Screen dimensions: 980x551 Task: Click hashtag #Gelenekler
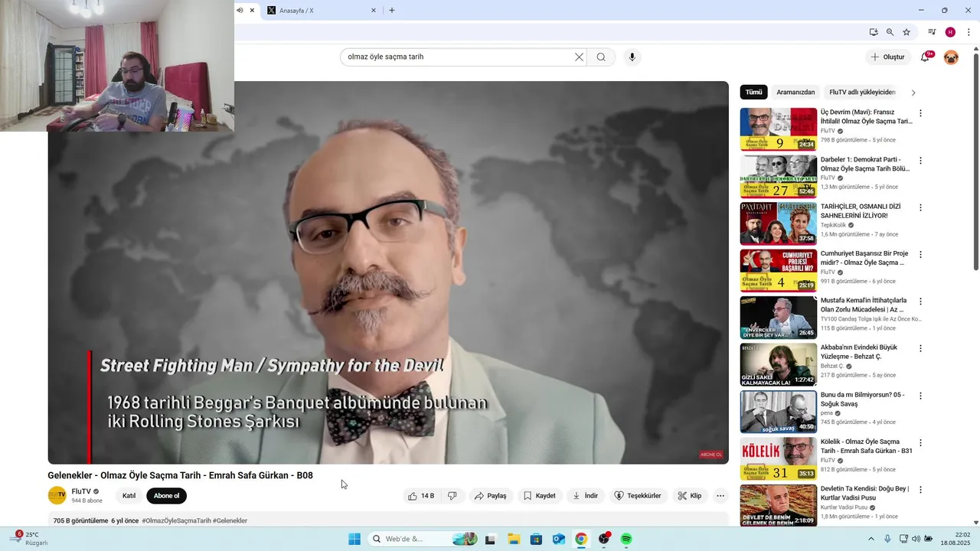[x=230, y=520]
